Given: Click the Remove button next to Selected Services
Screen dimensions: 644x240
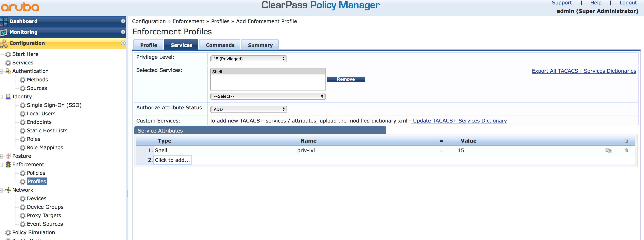Looking at the screenshot, I should tap(346, 79).
